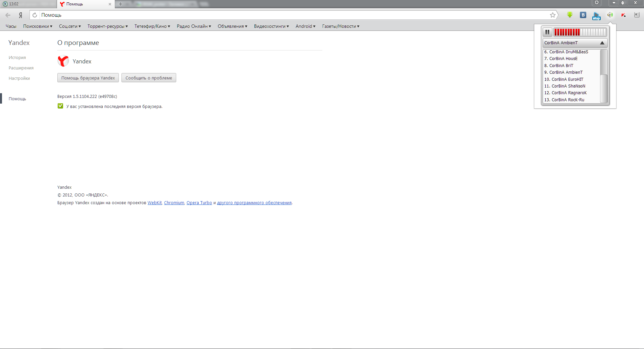Viewport: 644px width, 349px height.
Task: Open Yandex home via the Я icon
Action: pos(20,15)
